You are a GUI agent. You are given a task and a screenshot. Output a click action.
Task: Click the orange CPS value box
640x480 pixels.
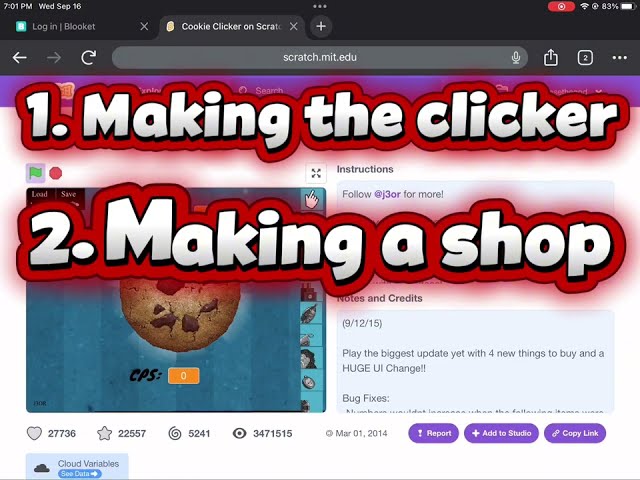point(184,376)
